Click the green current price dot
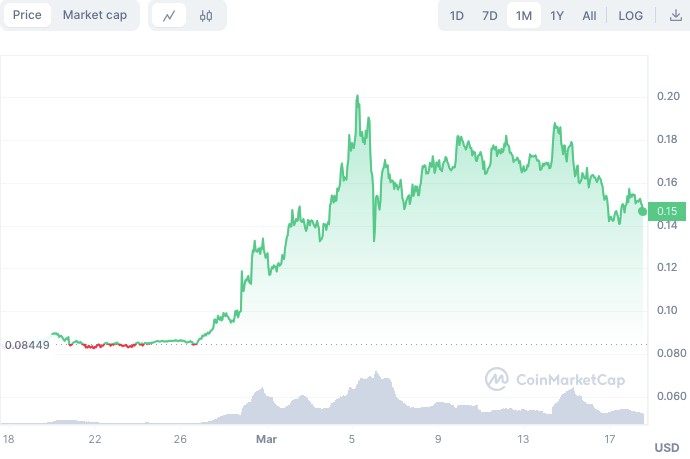The image size is (690, 459). coord(642,211)
